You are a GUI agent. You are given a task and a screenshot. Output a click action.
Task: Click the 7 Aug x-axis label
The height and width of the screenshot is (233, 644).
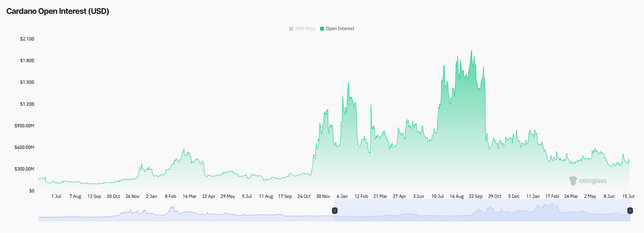75,197
